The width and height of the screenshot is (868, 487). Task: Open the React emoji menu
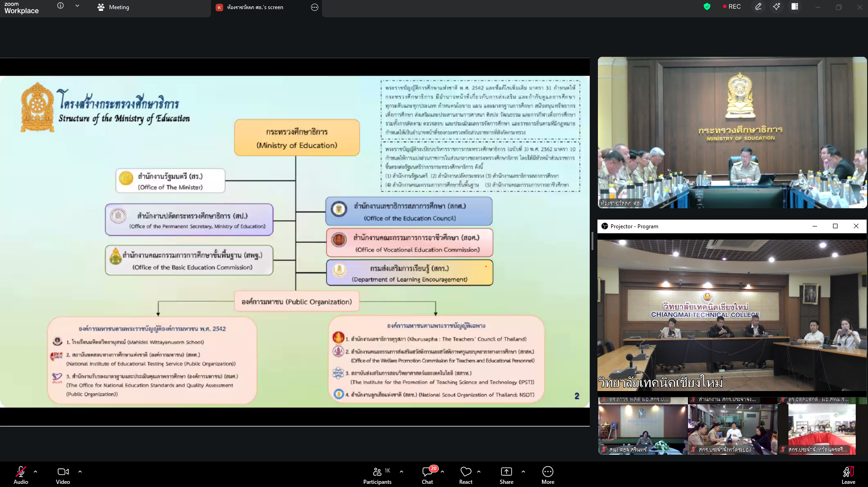click(466, 474)
